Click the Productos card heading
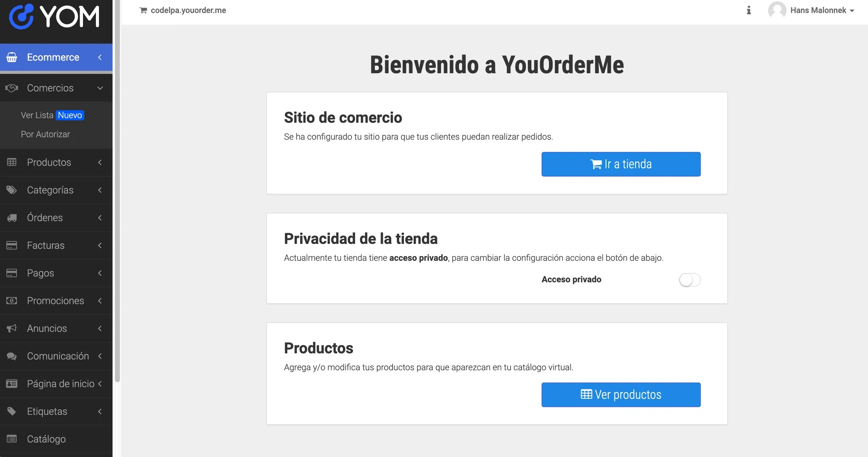868x457 pixels. (x=319, y=348)
